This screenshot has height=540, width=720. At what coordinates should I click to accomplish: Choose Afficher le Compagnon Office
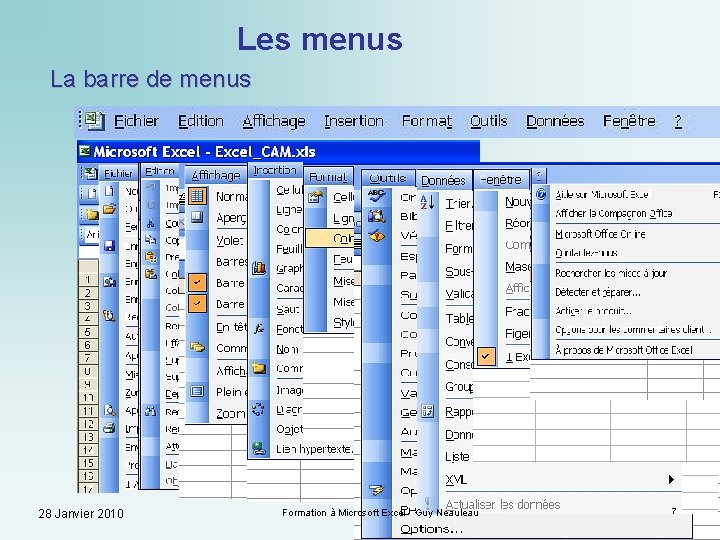point(613,214)
